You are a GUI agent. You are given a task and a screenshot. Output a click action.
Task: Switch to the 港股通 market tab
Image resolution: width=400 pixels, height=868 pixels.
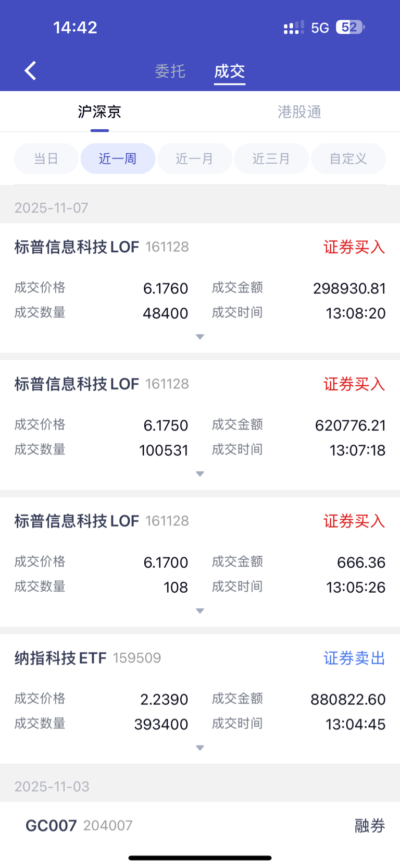[x=299, y=112]
